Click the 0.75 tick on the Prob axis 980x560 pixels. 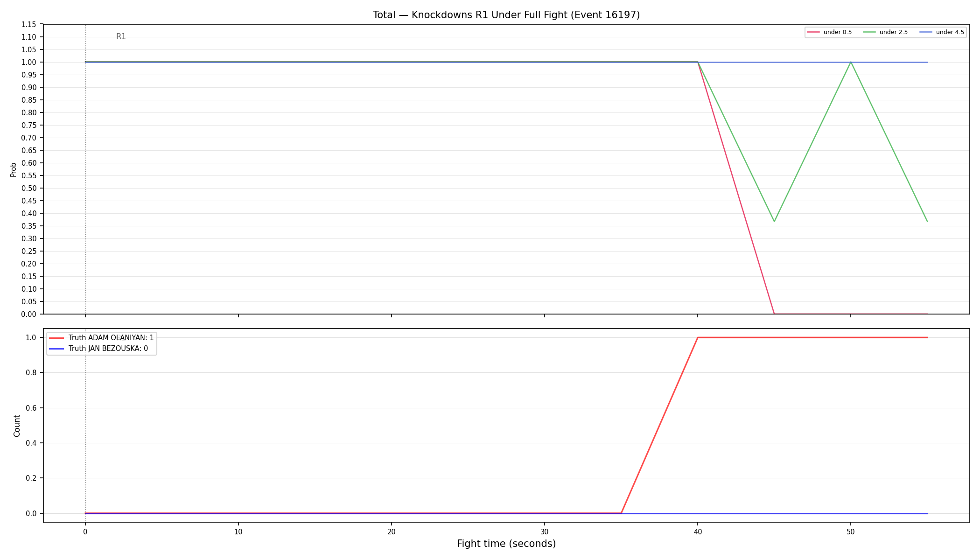click(29, 125)
